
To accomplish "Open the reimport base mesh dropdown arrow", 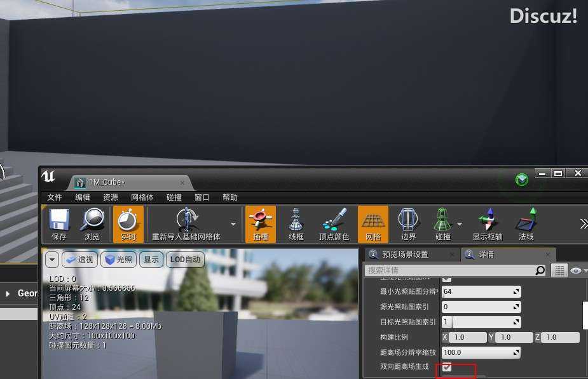I will click(x=233, y=224).
